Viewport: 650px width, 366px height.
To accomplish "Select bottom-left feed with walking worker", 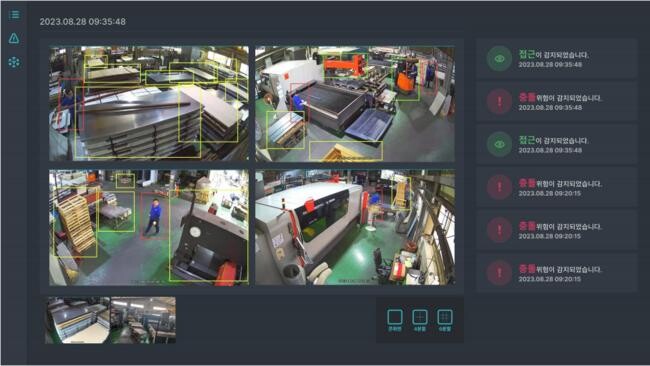I will pyautogui.click(x=149, y=228).
